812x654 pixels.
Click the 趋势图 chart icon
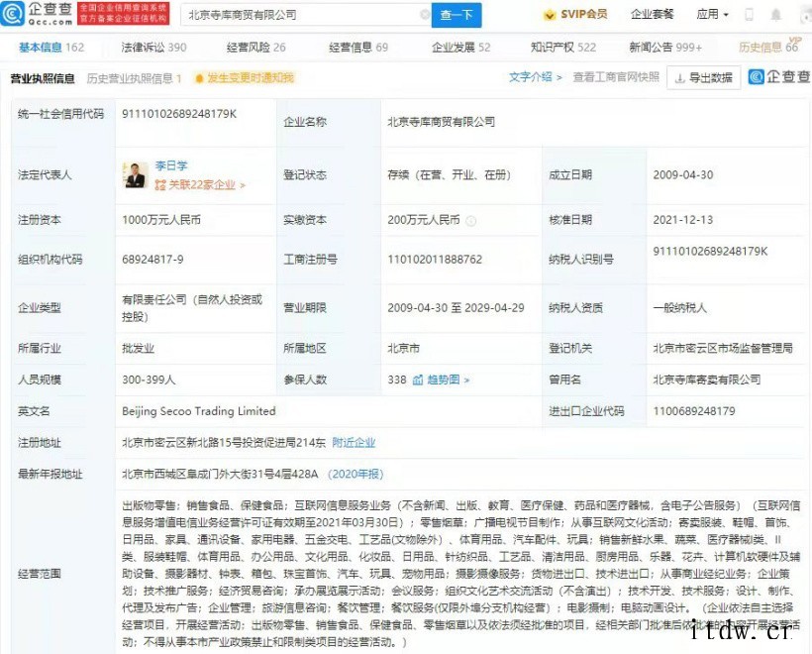pos(418,380)
